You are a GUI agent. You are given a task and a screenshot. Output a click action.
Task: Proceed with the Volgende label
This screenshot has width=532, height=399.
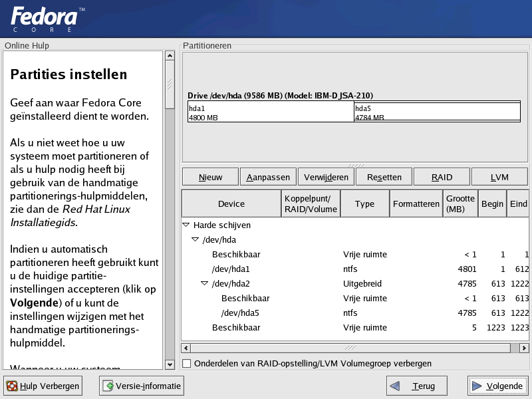point(505,386)
